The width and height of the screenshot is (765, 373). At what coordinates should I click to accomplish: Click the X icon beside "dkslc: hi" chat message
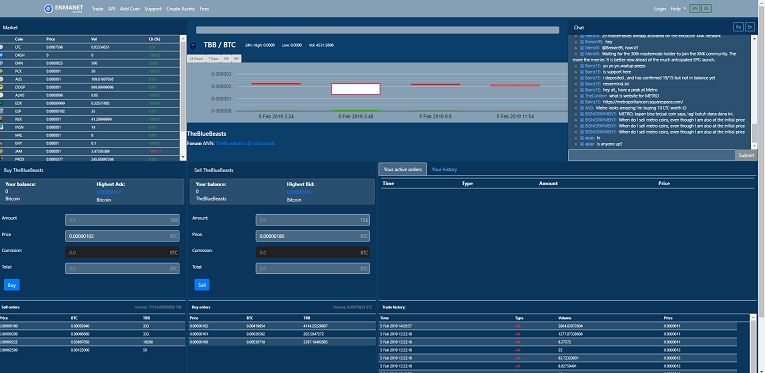coord(576,138)
